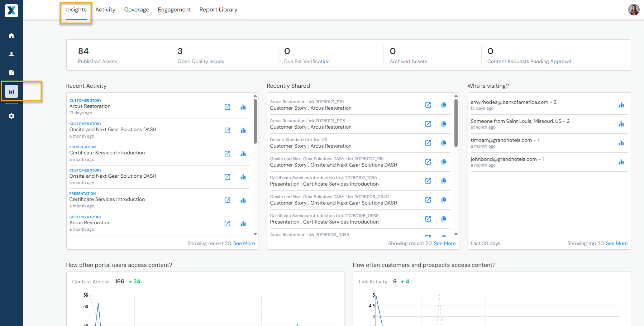Select the analytics chart sidebar icon
Viewport: 644px width, 326px height.
pos(11,92)
